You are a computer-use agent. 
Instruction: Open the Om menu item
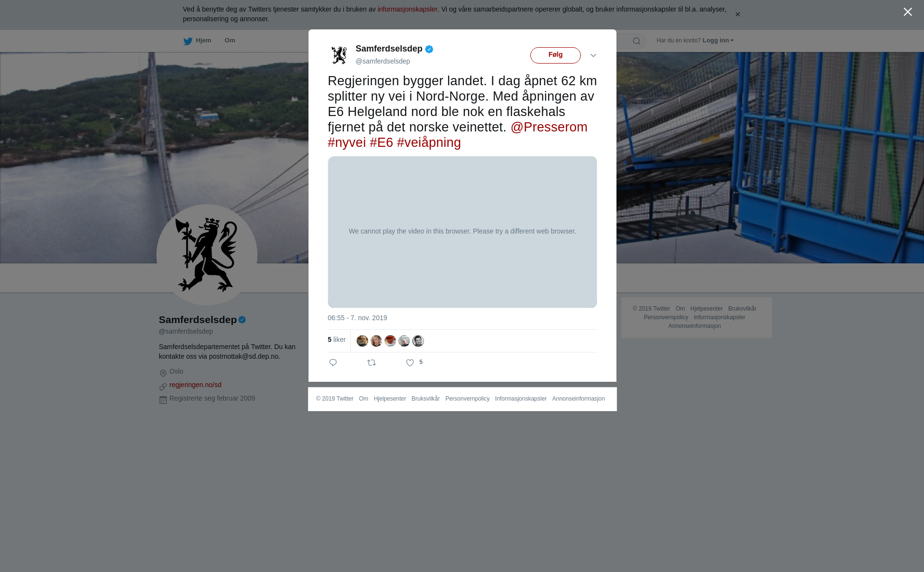[230, 40]
